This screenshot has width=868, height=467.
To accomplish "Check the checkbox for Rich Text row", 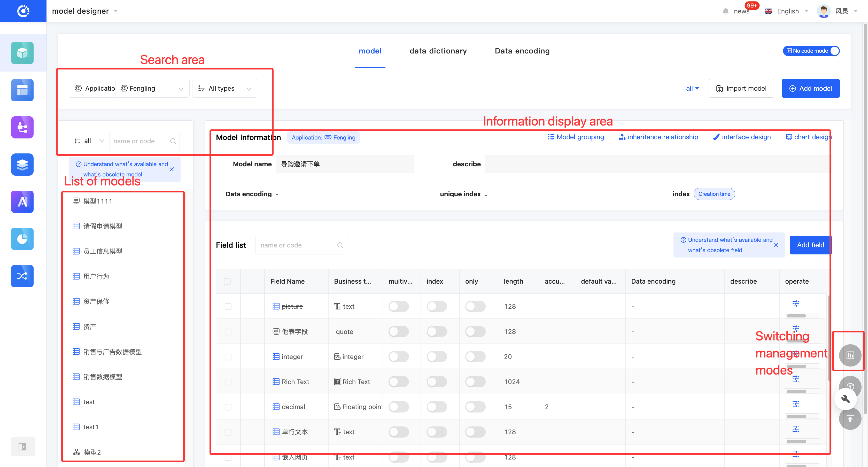I will [228, 382].
